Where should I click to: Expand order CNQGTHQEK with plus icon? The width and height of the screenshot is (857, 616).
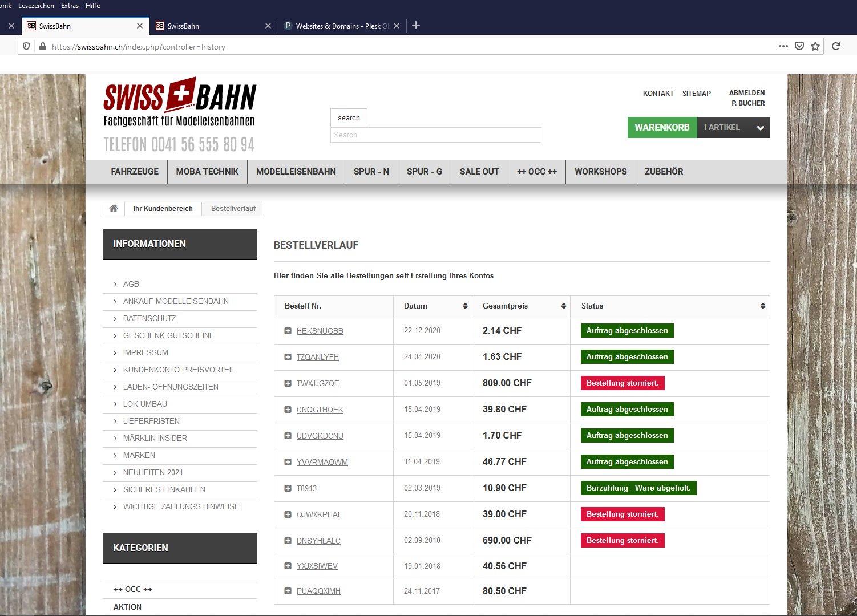[x=288, y=410]
